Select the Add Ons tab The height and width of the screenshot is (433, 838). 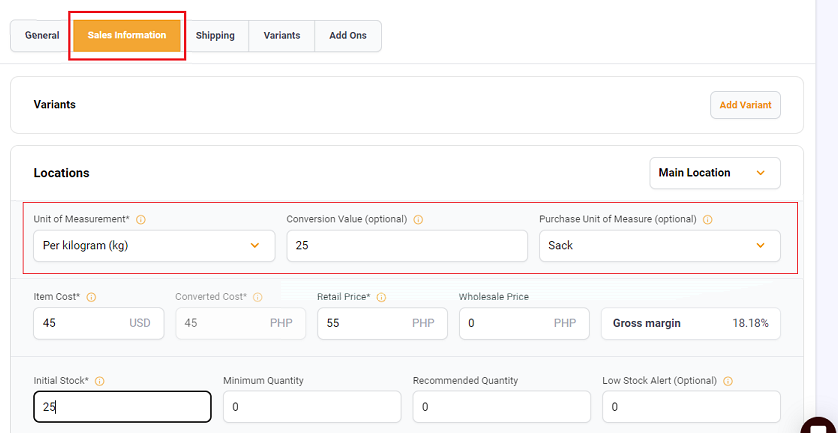348,36
